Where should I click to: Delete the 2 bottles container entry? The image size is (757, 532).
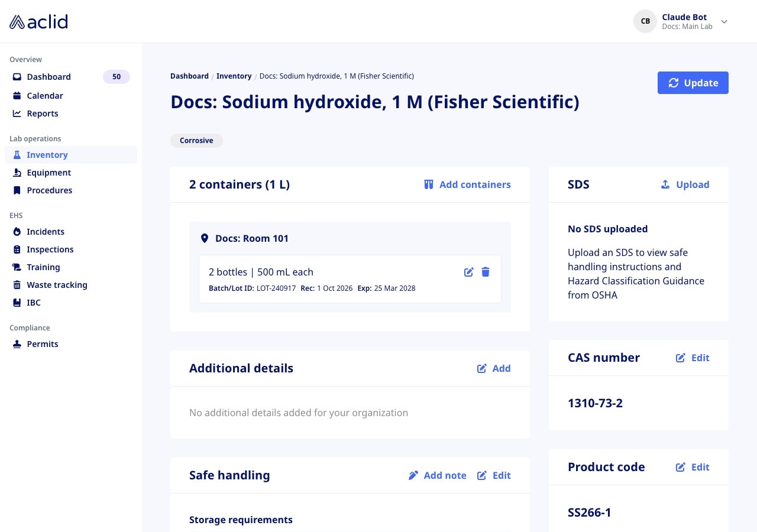(x=486, y=272)
